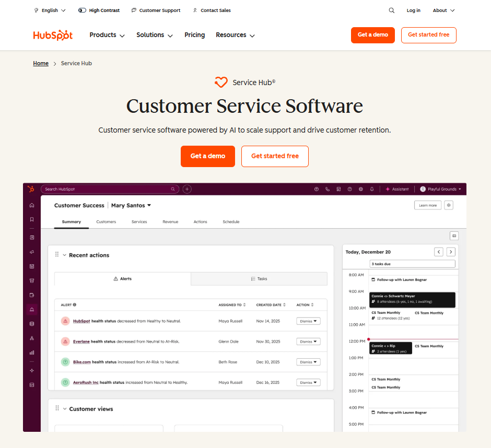Collapse the Recent actions section

pos(64,255)
